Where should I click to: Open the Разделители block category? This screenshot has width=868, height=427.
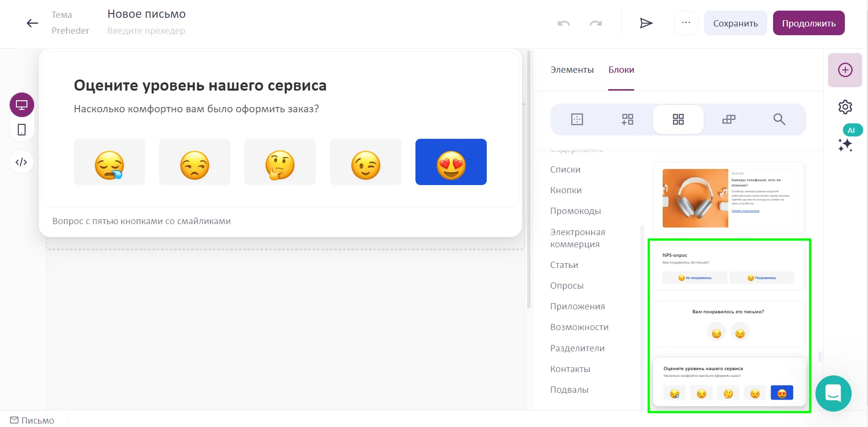point(577,348)
